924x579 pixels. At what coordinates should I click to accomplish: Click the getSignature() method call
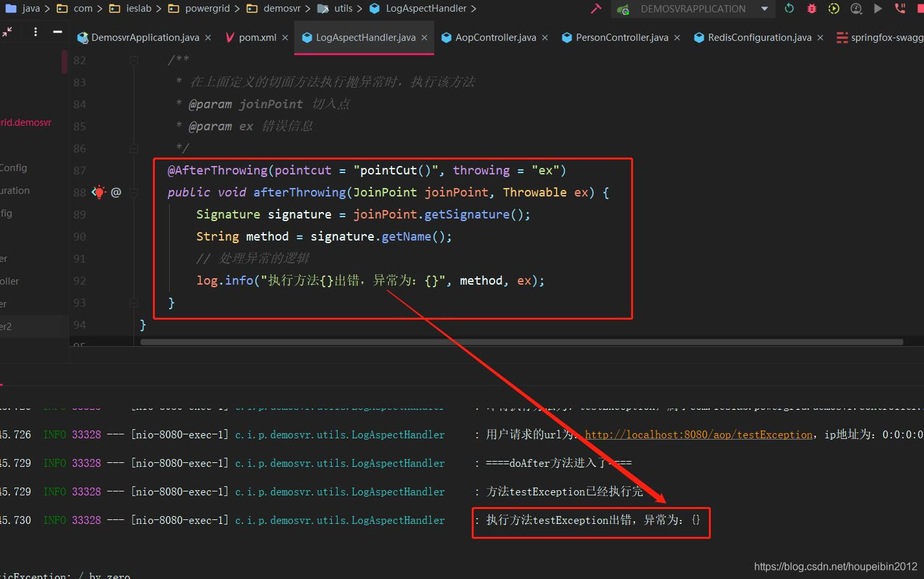[x=477, y=214]
